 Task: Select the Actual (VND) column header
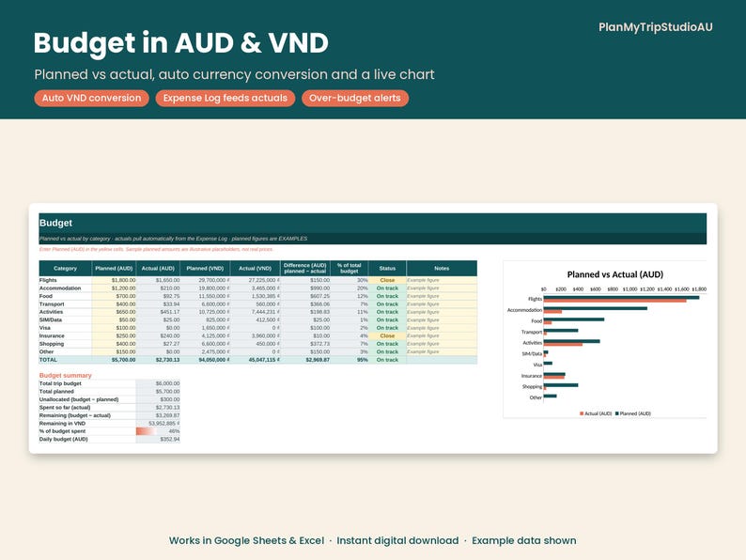tap(255, 269)
